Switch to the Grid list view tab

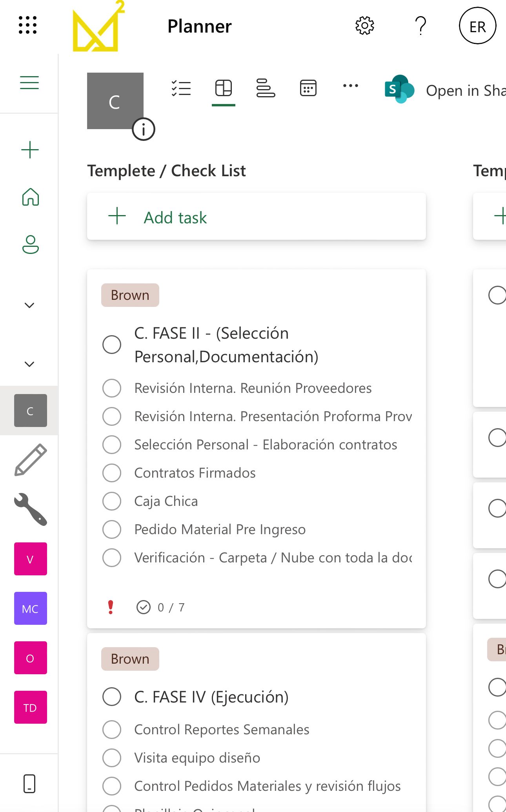[181, 88]
